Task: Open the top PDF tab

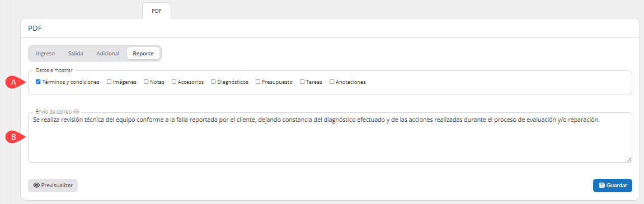Action: click(157, 11)
